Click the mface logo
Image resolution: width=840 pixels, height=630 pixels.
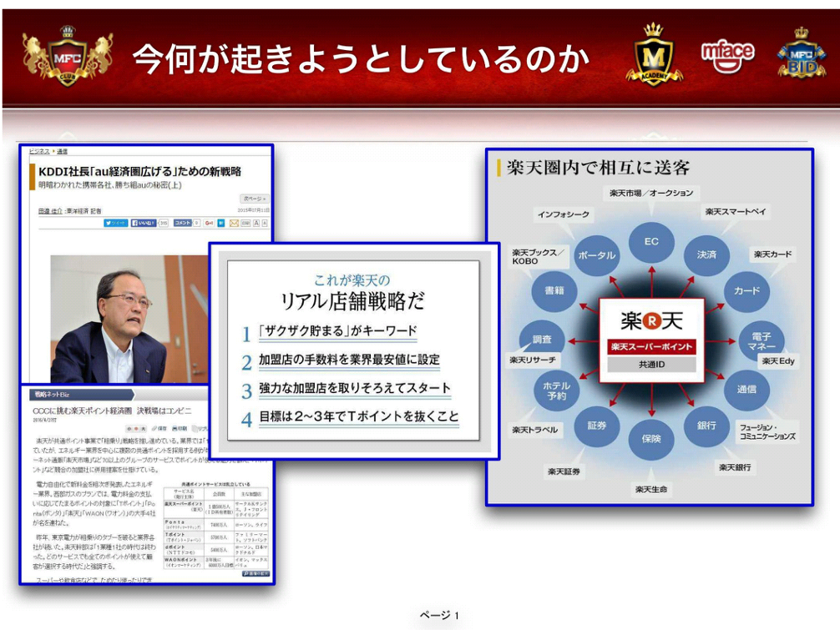pos(727,56)
